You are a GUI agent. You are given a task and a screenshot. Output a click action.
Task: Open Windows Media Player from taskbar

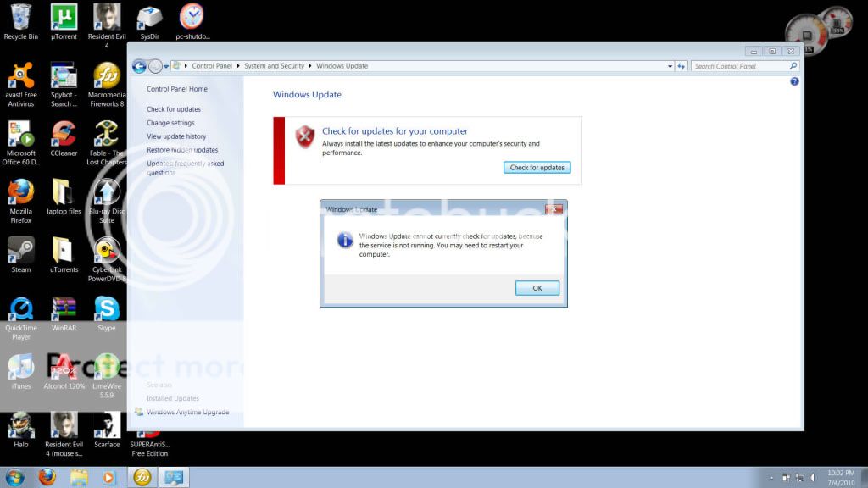[108, 477]
